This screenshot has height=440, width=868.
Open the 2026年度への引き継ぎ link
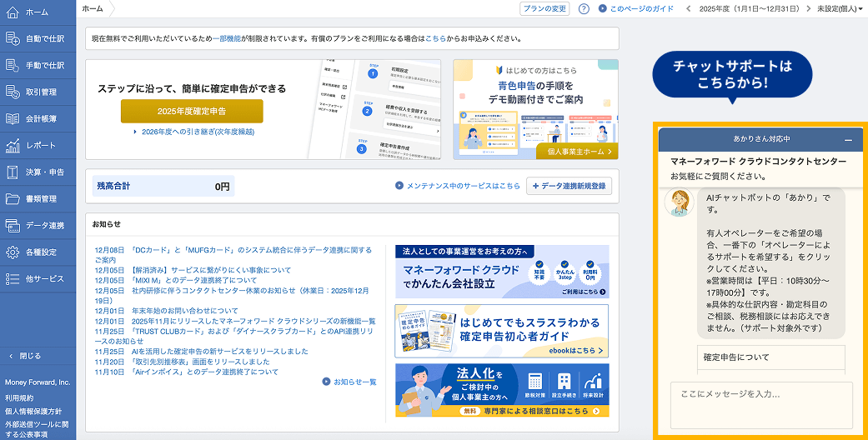click(x=198, y=132)
